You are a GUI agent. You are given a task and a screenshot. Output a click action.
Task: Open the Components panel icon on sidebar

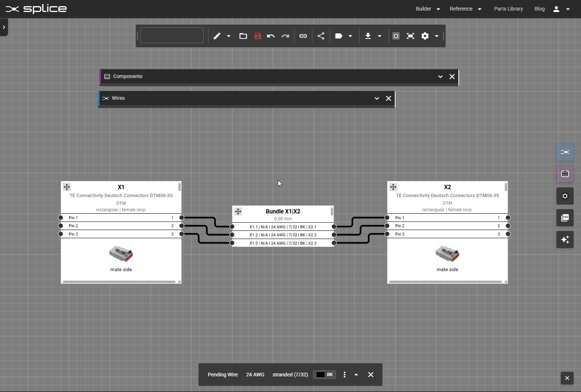coord(565,174)
